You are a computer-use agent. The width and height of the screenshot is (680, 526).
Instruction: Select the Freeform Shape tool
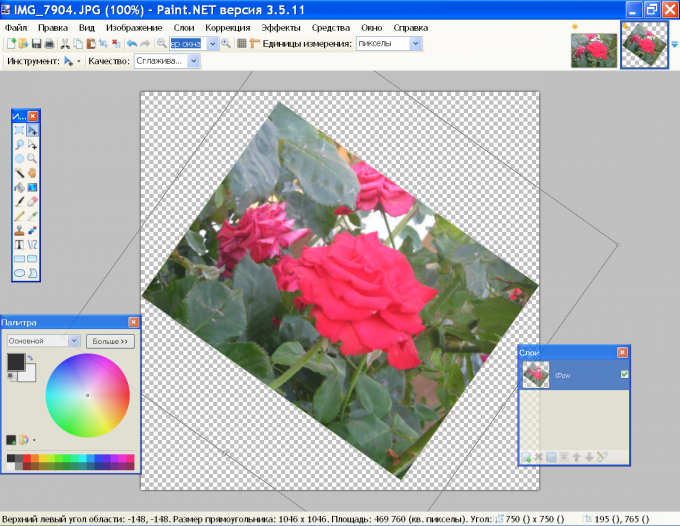tap(32, 273)
